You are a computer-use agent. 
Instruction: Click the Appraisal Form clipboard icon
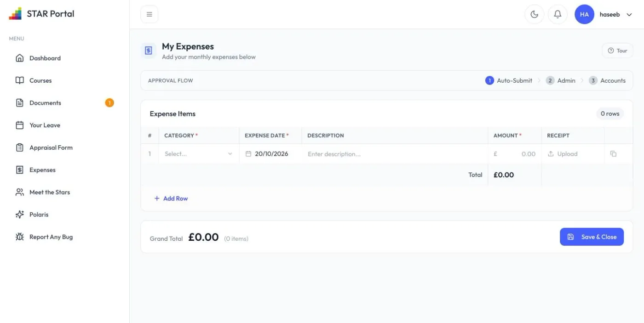[19, 147]
